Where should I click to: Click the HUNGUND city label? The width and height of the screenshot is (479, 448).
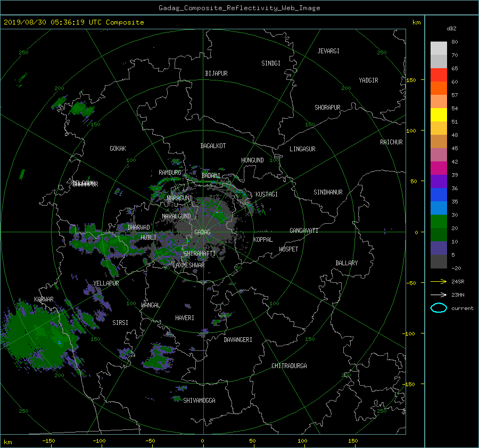(252, 160)
